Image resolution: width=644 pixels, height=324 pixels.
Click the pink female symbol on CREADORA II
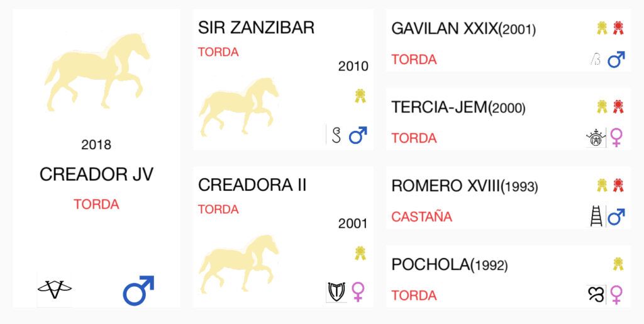pos(358,292)
